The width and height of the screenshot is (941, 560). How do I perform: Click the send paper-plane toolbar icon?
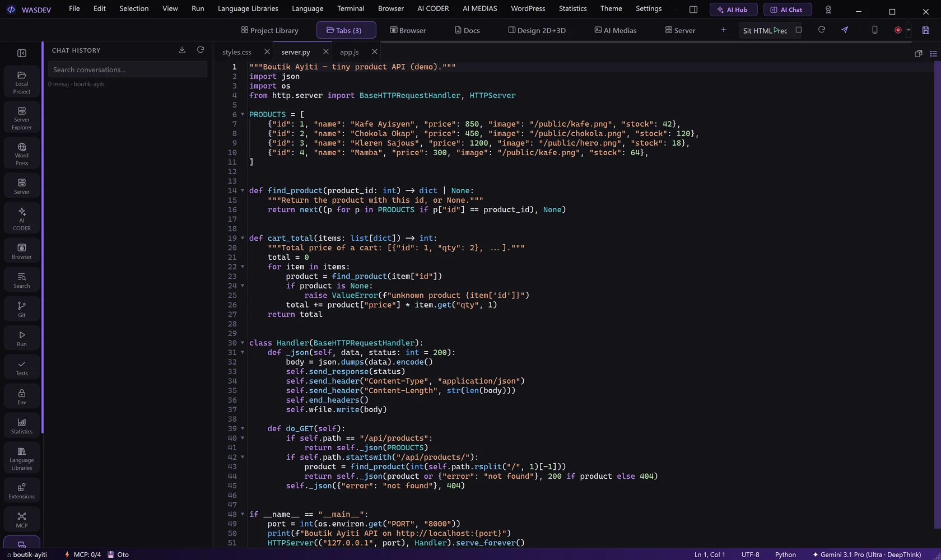(x=845, y=30)
